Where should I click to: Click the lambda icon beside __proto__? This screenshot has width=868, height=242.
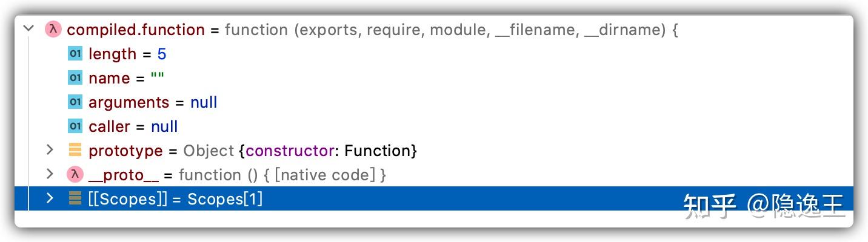(75, 175)
